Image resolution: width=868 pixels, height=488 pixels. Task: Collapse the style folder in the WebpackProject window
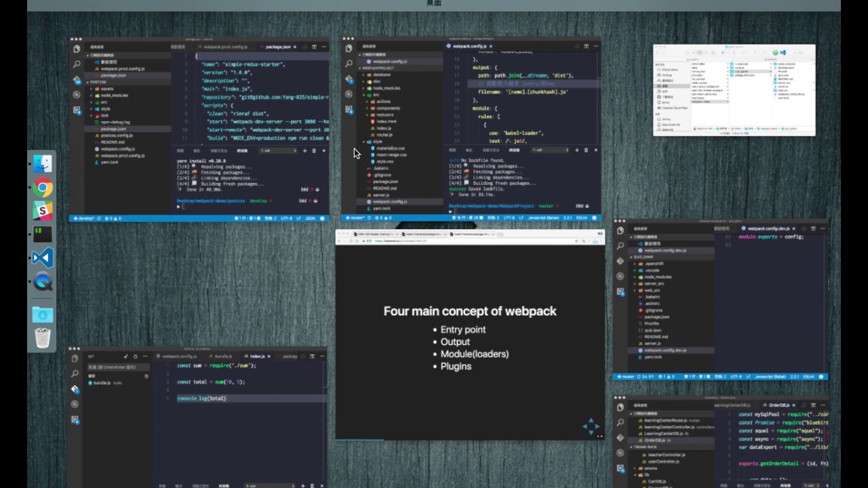[x=377, y=142]
